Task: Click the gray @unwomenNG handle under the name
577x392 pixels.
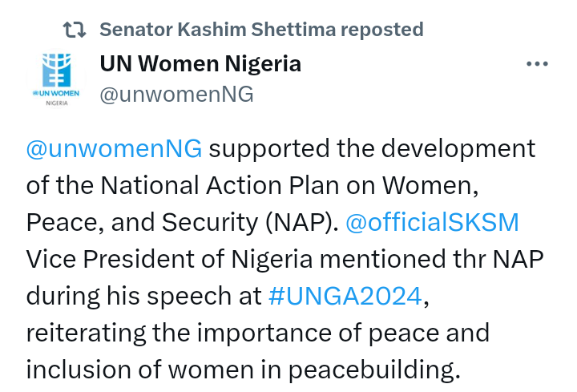Action: pos(176,95)
